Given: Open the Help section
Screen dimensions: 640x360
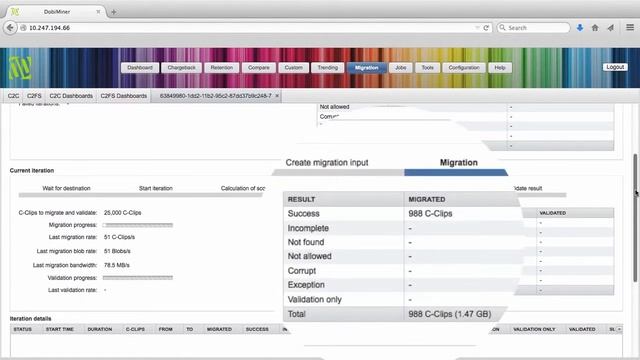Looking at the screenshot, I should [500, 68].
